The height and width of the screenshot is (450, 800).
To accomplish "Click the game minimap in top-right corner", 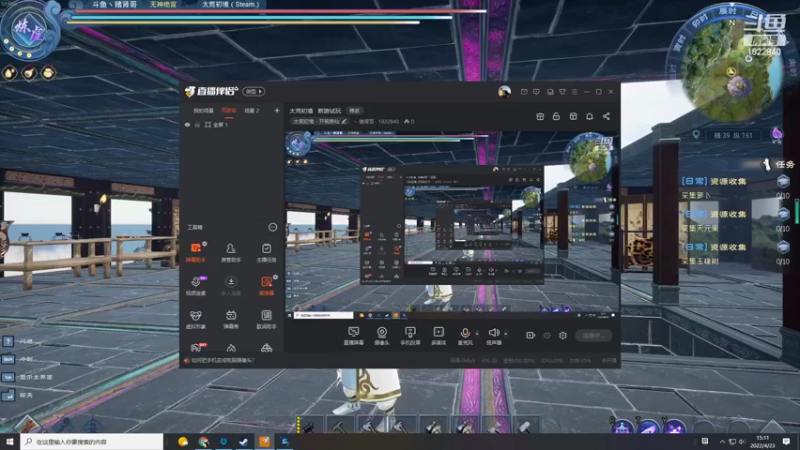I will [x=731, y=69].
